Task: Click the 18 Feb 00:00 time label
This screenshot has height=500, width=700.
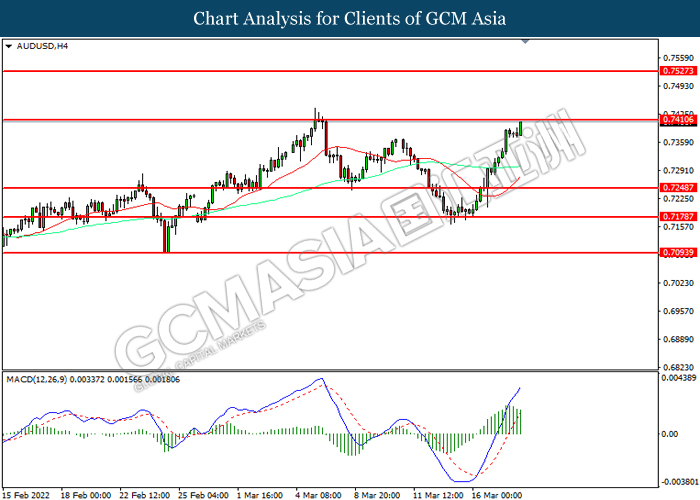Action: click(86, 495)
